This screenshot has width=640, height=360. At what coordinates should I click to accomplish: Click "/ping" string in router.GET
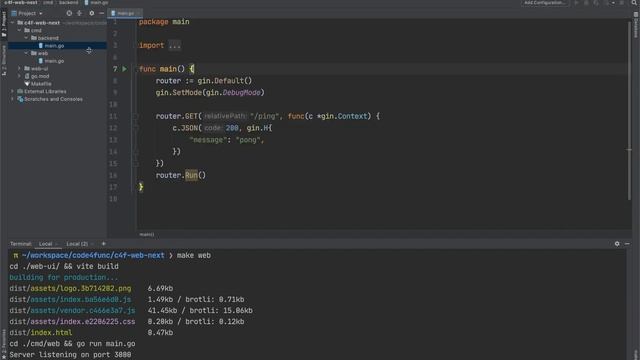(x=264, y=116)
